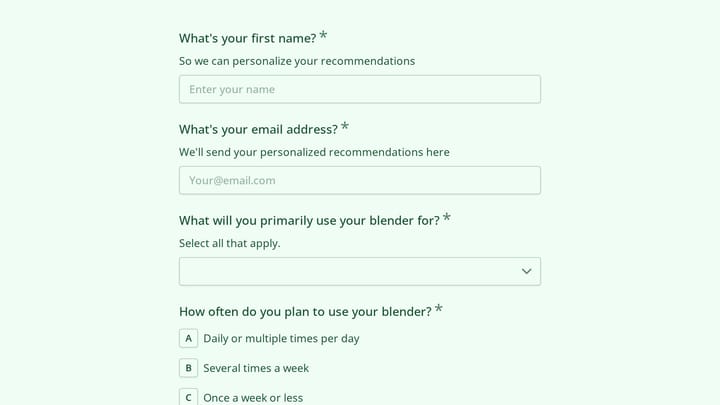
Task: Open the blender use dropdown
Action: click(x=360, y=271)
